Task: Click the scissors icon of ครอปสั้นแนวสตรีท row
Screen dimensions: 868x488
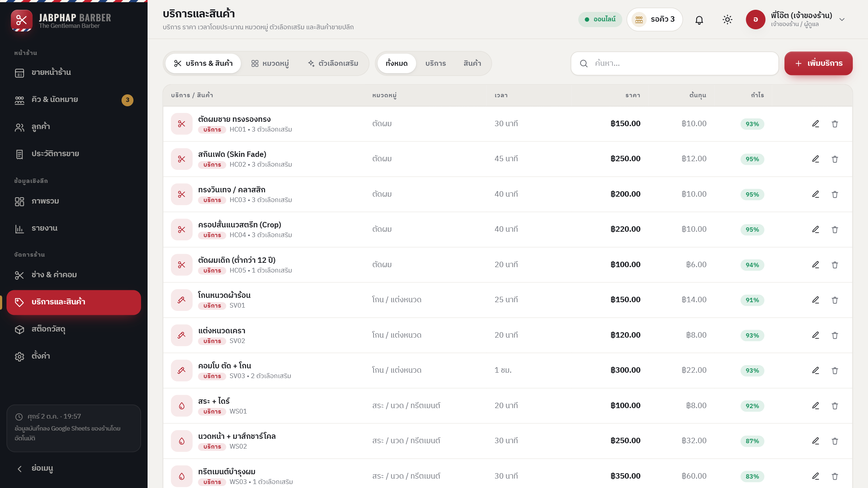Action: [x=182, y=230]
